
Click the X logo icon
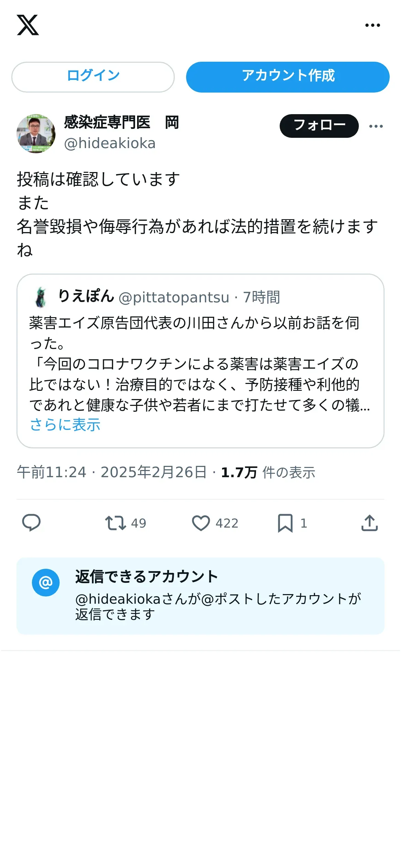(28, 25)
